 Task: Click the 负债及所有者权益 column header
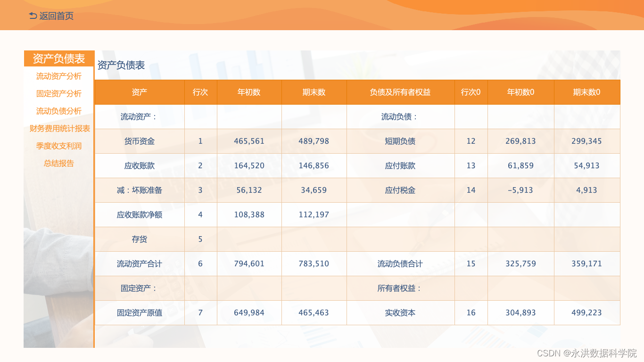click(400, 92)
